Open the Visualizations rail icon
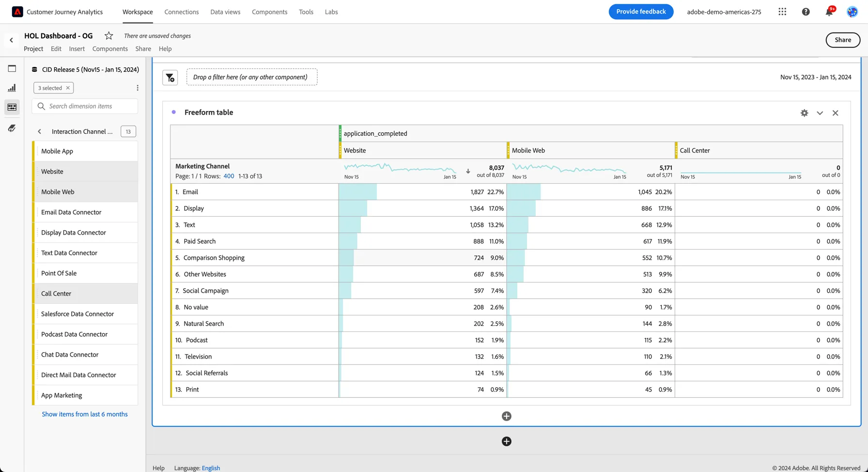Image resolution: width=868 pixels, height=472 pixels. [12, 88]
